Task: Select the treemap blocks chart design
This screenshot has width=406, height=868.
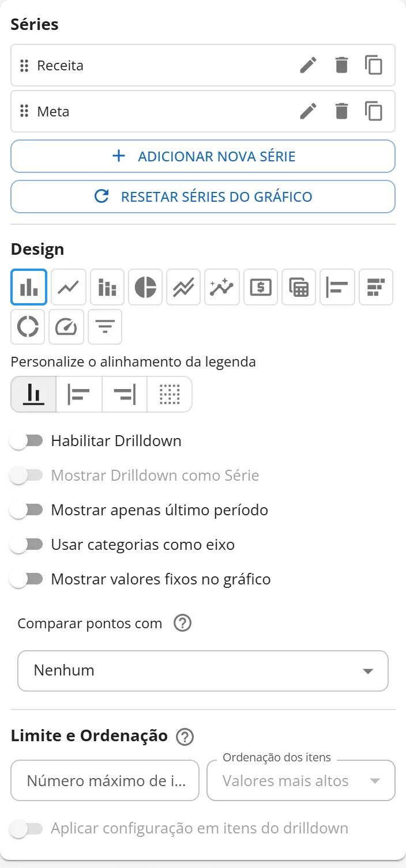Action: pos(376,287)
